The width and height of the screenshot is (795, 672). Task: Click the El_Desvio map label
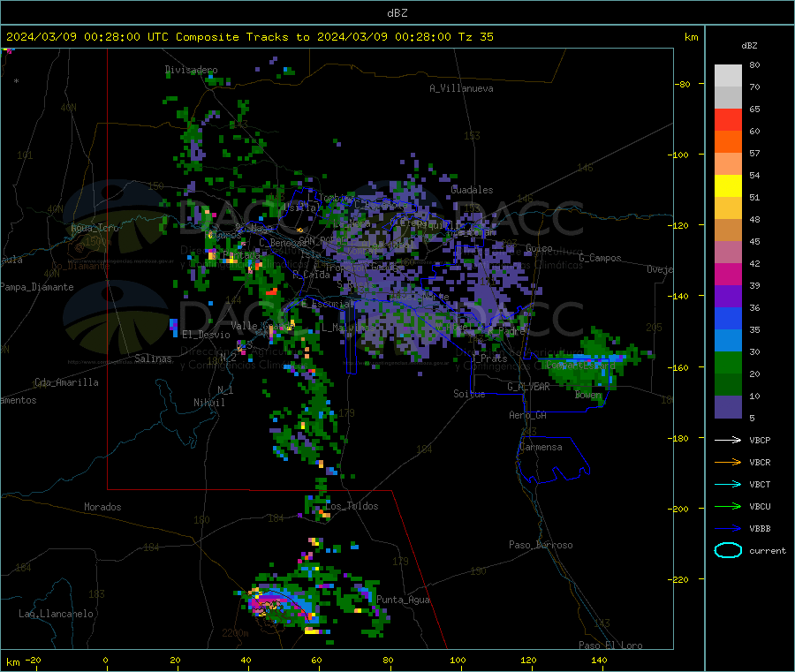point(206,335)
